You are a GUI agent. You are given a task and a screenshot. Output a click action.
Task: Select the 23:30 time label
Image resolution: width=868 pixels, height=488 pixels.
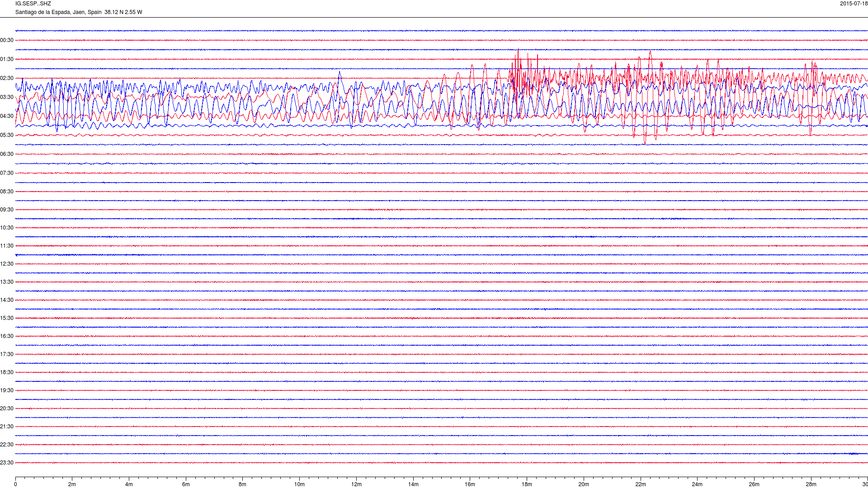[x=7, y=463]
